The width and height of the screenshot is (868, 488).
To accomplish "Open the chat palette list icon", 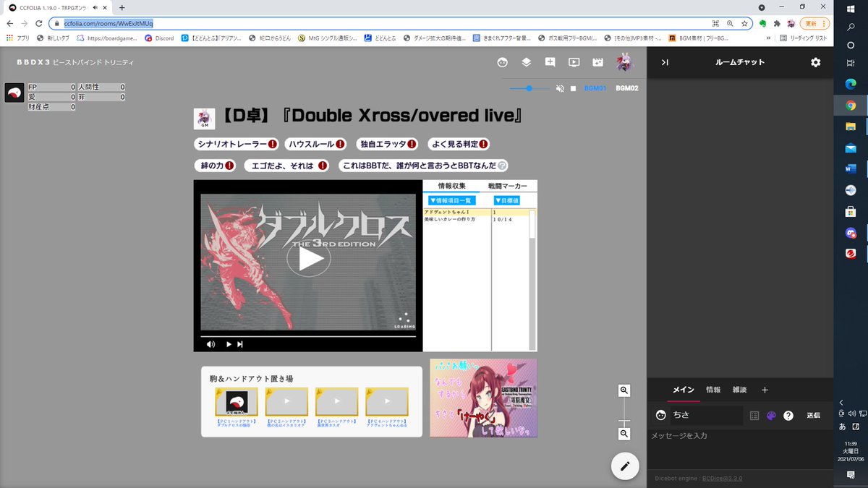I will (x=754, y=416).
